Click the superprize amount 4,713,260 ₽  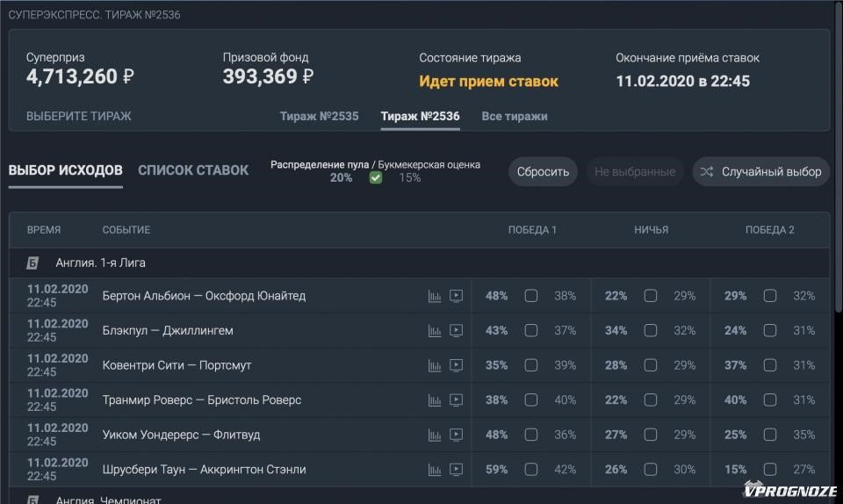[80, 77]
